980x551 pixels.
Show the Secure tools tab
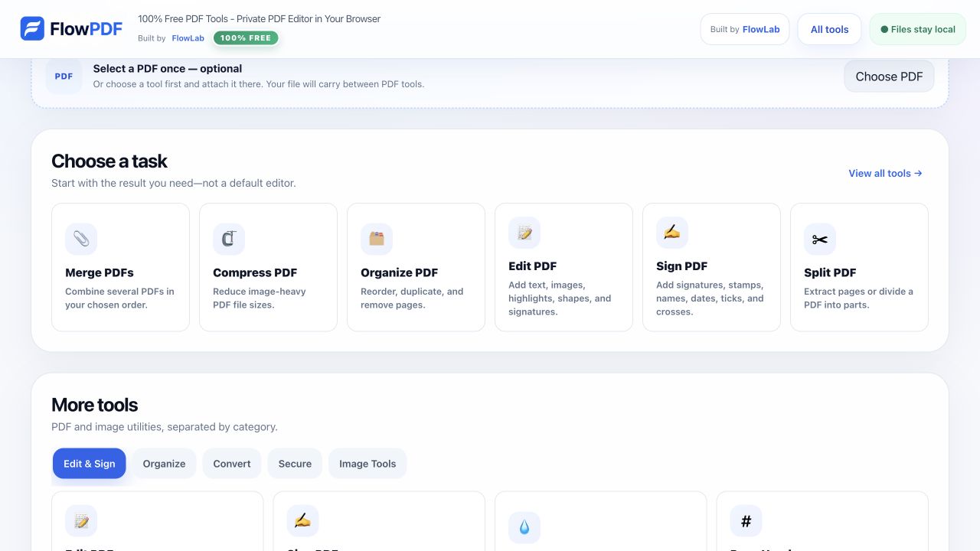295,464
